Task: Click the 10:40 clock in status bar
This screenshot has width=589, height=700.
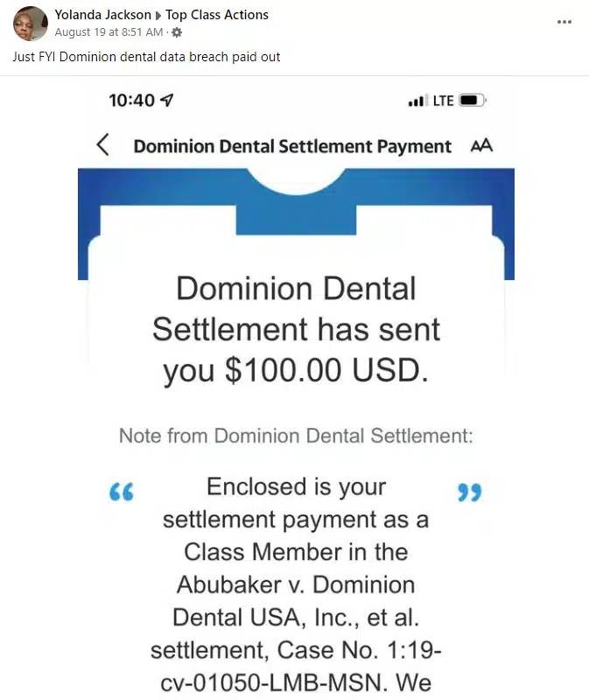Action: point(131,101)
